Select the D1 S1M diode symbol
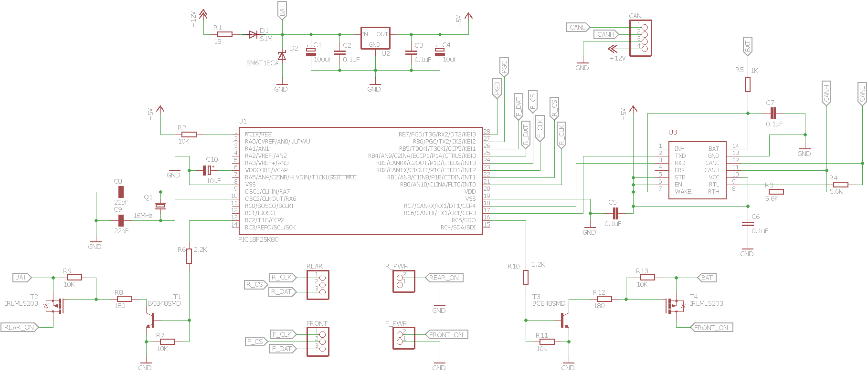Viewport: 868px width, 373px height. (x=253, y=34)
